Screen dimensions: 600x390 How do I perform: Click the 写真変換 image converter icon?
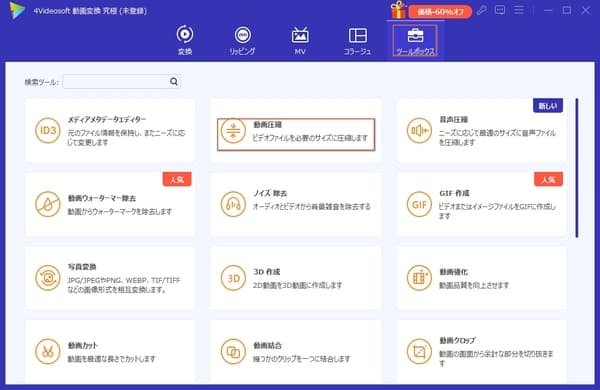(48, 278)
